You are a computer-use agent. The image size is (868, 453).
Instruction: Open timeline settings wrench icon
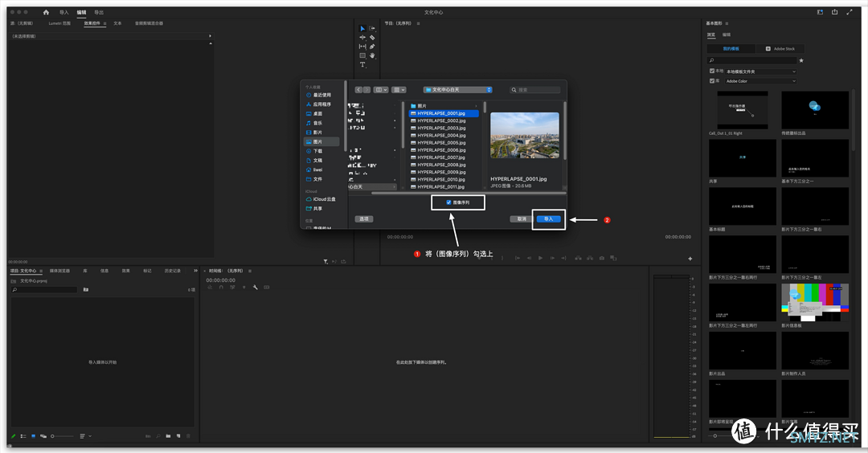[x=256, y=287]
